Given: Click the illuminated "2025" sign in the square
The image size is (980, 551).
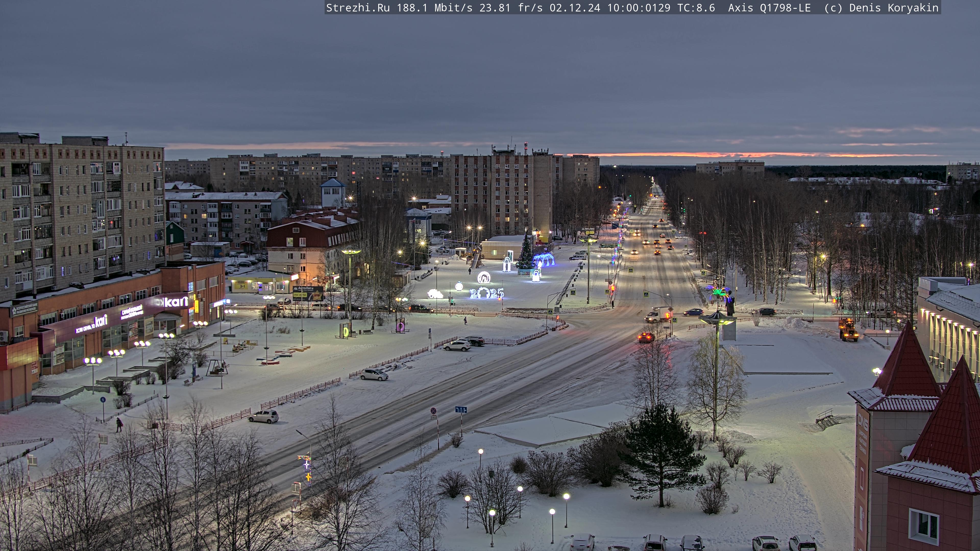Looking at the screenshot, I should point(487,293).
